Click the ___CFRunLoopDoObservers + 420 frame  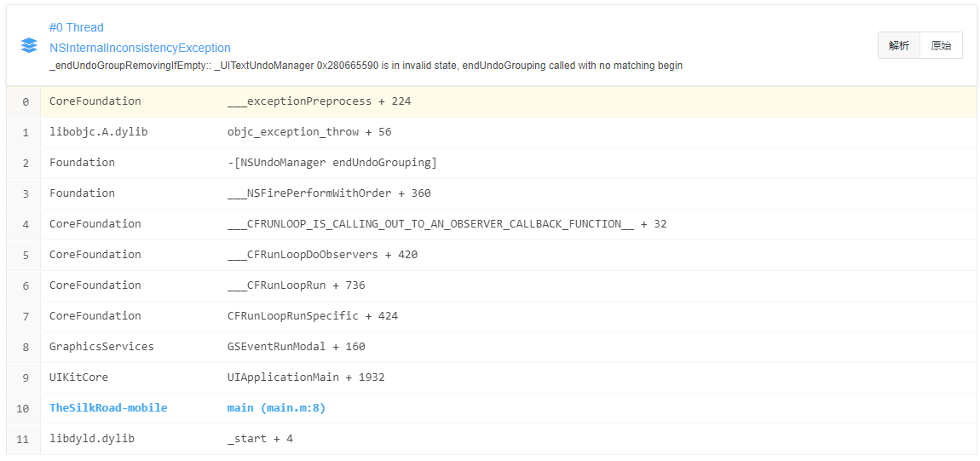322,255
